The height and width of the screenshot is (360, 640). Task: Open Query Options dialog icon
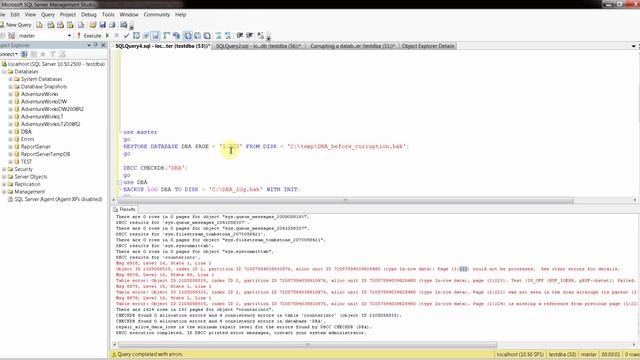(x=146, y=36)
